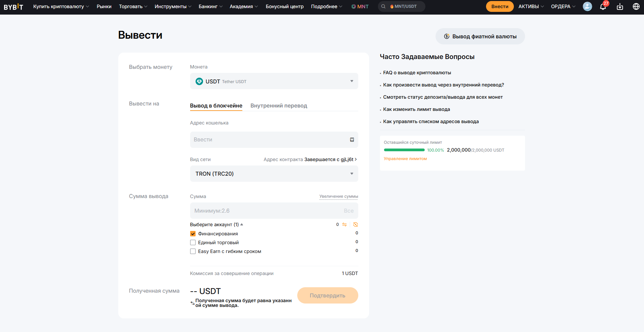
Task: Open the TRON (TRC20) network dropdown
Action: click(x=274, y=174)
